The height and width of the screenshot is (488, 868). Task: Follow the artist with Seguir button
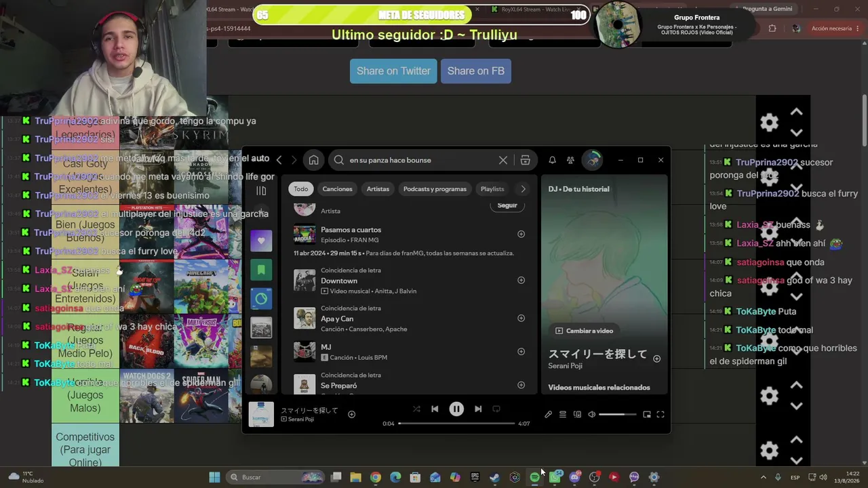pyautogui.click(x=507, y=205)
